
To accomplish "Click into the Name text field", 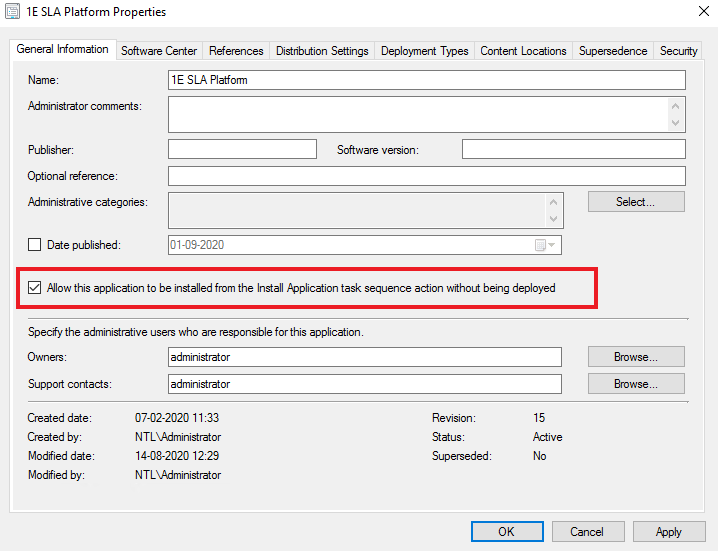I will coord(426,80).
